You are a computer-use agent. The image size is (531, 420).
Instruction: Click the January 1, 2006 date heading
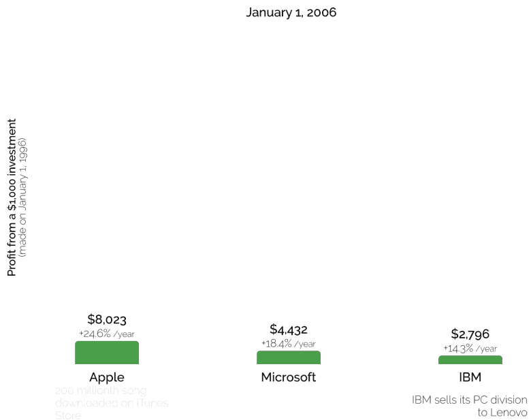click(291, 12)
